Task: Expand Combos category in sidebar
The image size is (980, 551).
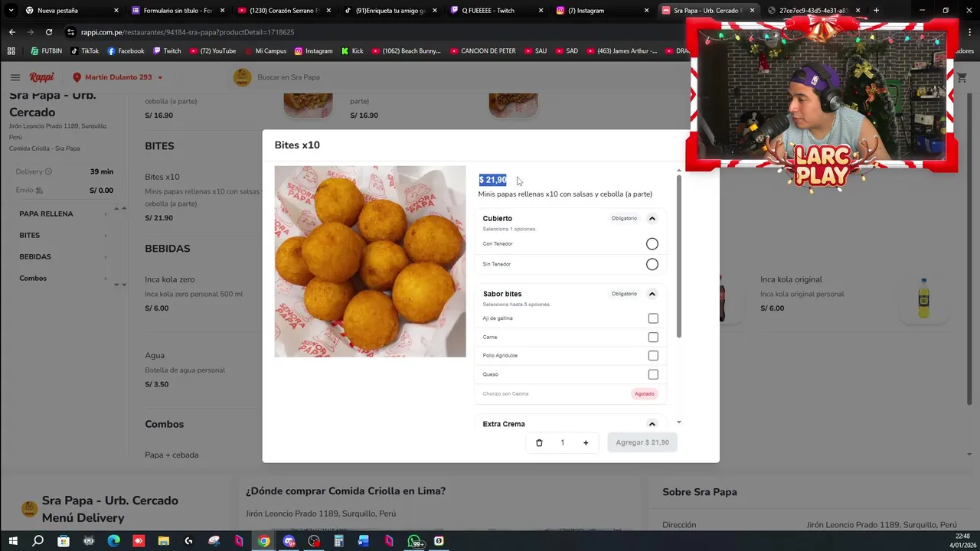Action: [x=63, y=278]
